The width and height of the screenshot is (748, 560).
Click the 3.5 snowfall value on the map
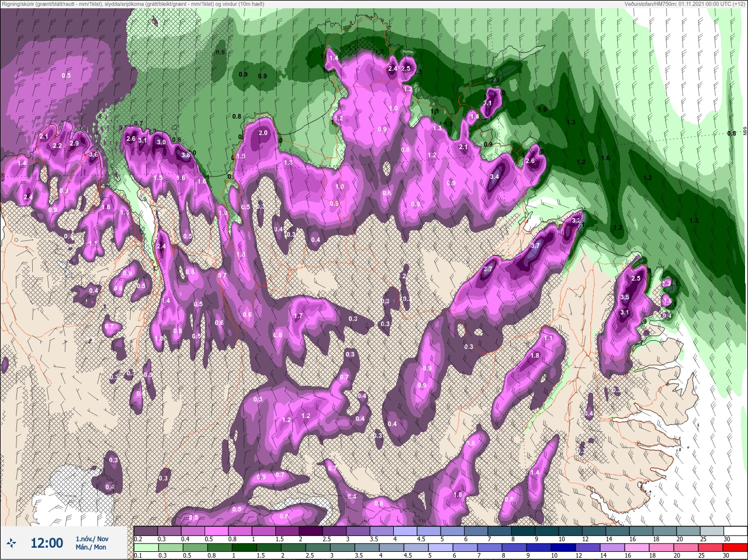(x=624, y=298)
